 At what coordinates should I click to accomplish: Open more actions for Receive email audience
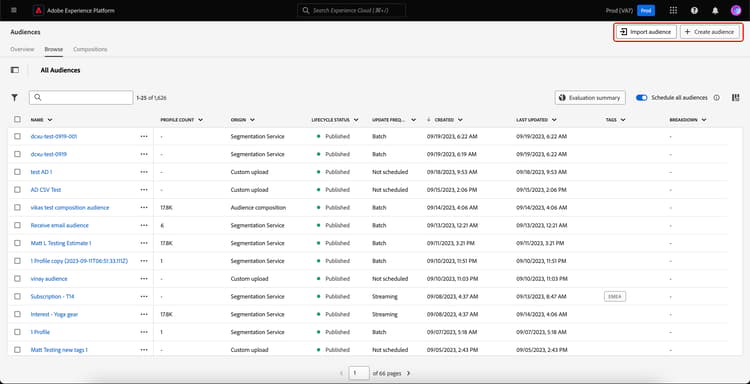coord(144,225)
